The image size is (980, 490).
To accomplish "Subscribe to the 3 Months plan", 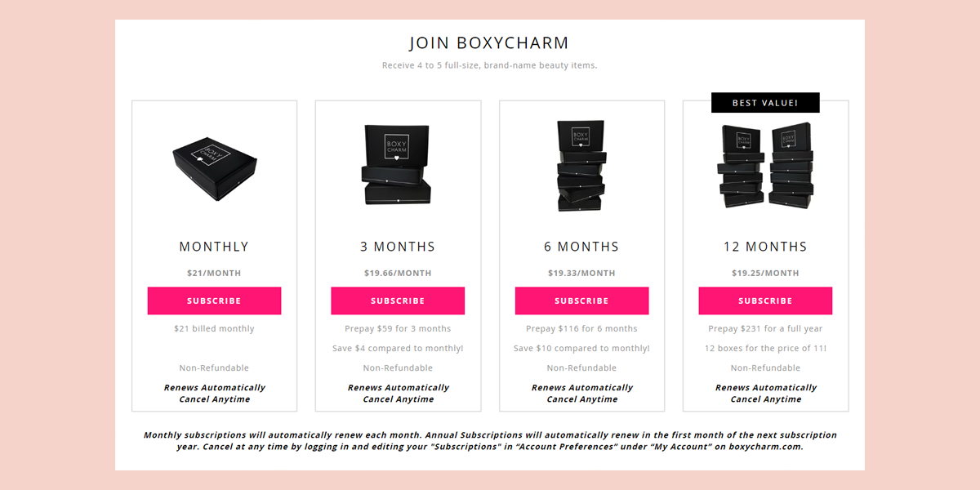I will point(398,301).
